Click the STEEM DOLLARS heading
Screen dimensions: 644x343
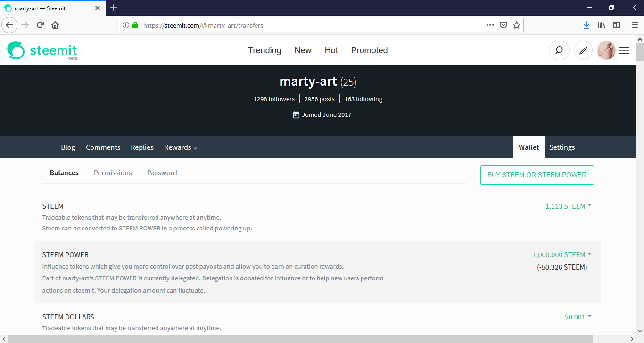(68, 317)
